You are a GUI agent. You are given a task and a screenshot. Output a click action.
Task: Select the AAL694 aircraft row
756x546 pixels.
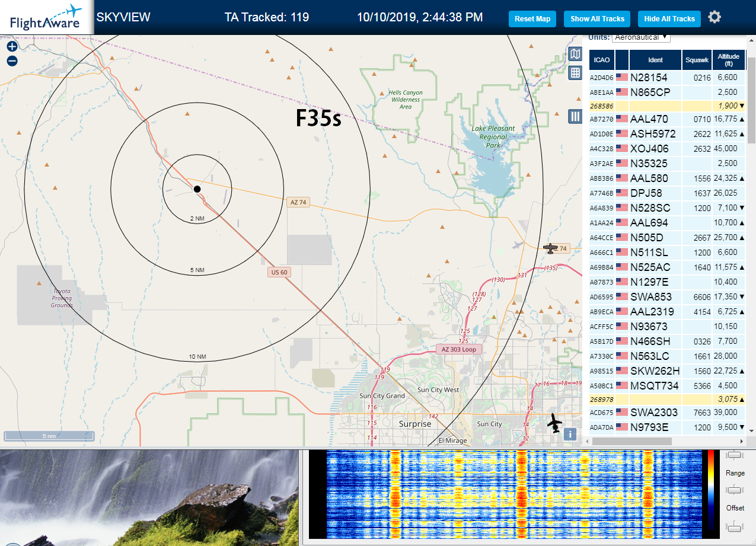(667, 222)
